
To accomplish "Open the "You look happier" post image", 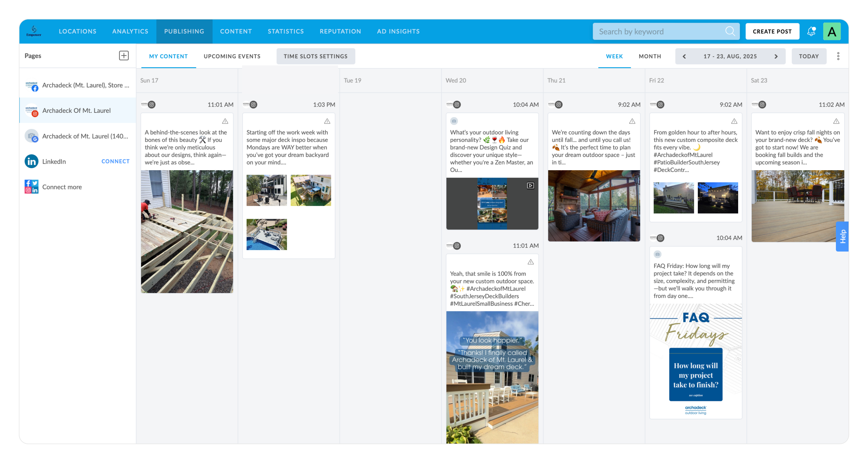I will pyautogui.click(x=492, y=377).
